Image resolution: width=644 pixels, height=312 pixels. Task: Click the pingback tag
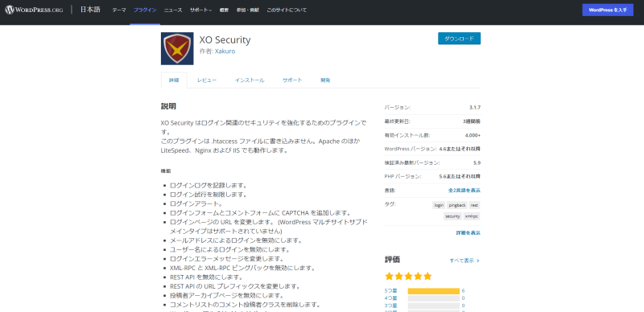(457, 205)
